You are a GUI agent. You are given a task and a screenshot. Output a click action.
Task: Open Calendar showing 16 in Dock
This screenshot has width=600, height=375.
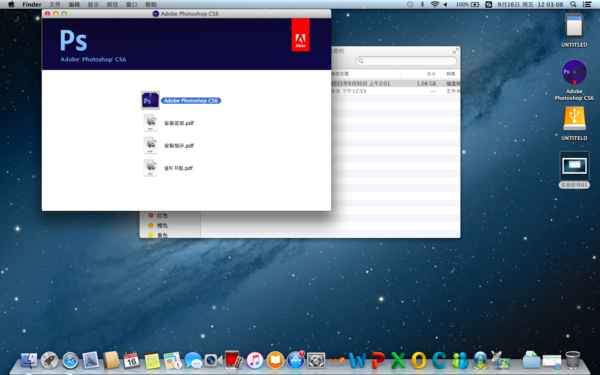[131, 360]
